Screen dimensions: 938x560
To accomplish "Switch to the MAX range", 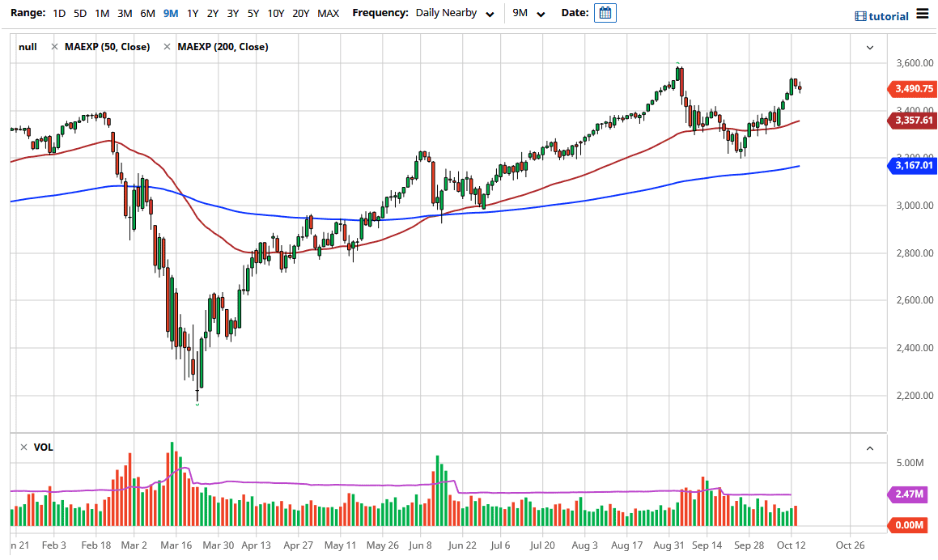I will 328,13.
